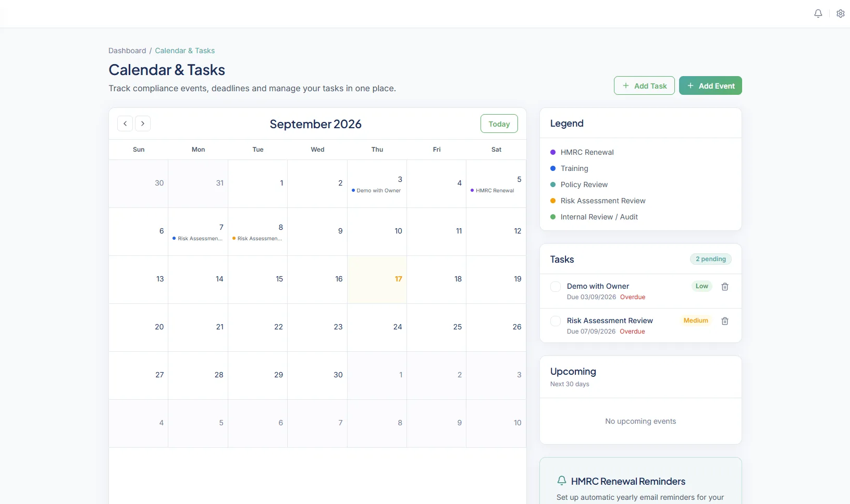Open Risk Assessment event on Tuesday the 8th

click(x=257, y=238)
